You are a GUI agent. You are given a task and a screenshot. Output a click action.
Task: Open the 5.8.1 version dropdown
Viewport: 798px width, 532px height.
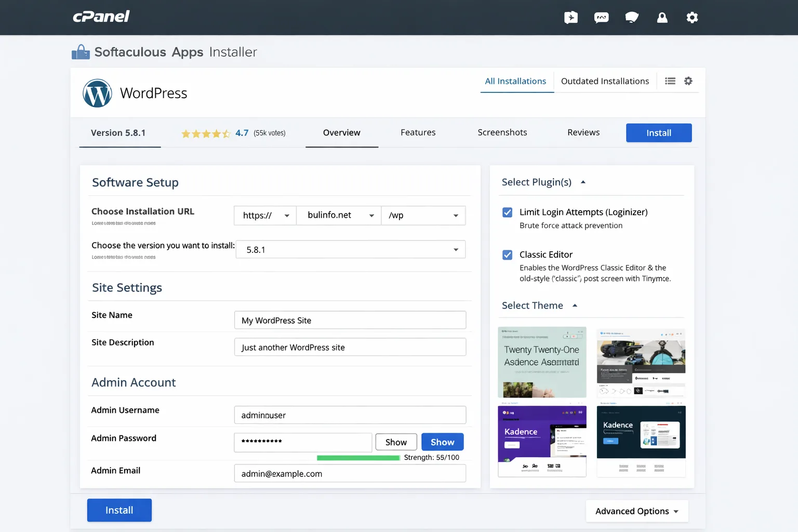pyautogui.click(x=351, y=249)
